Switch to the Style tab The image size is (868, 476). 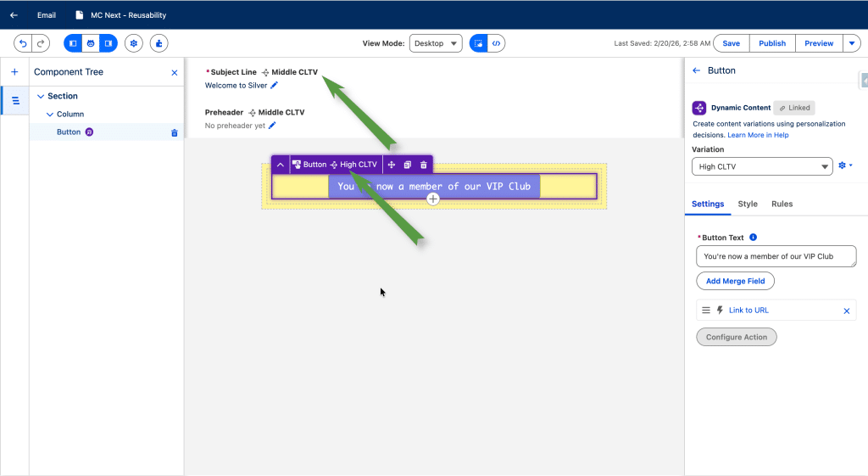tap(748, 204)
